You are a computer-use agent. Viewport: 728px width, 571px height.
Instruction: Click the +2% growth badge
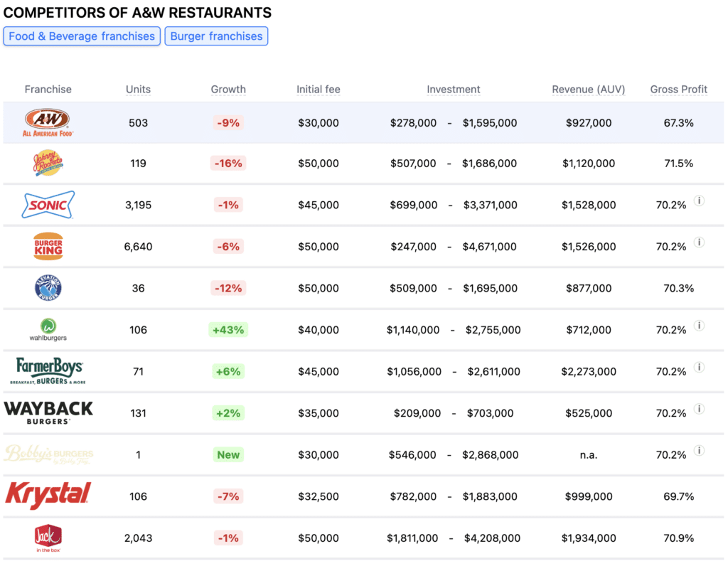[x=228, y=412]
